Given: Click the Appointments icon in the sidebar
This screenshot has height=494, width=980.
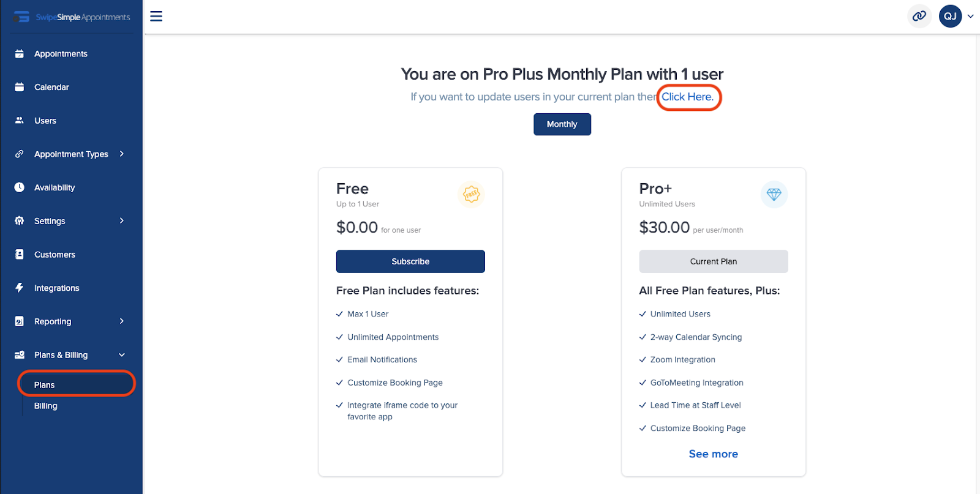Looking at the screenshot, I should (20, 54).
